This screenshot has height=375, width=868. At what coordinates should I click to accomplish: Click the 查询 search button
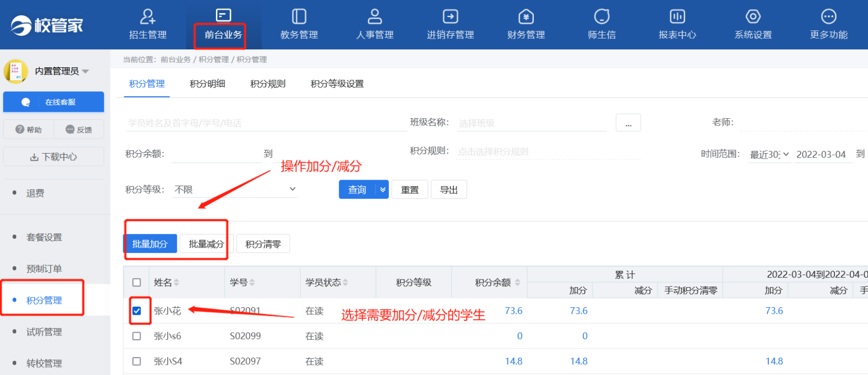click(357, 189)
